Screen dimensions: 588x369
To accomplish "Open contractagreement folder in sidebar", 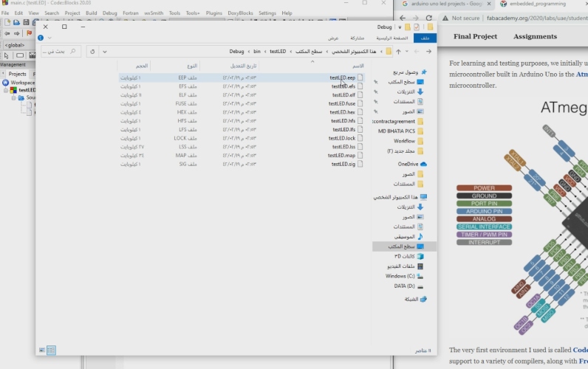I will click(398, 121).
